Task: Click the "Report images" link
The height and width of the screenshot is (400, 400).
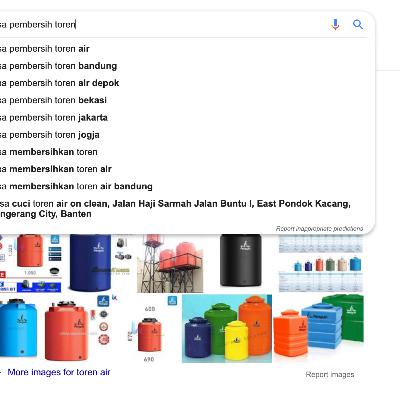Action: pos(330,375)
